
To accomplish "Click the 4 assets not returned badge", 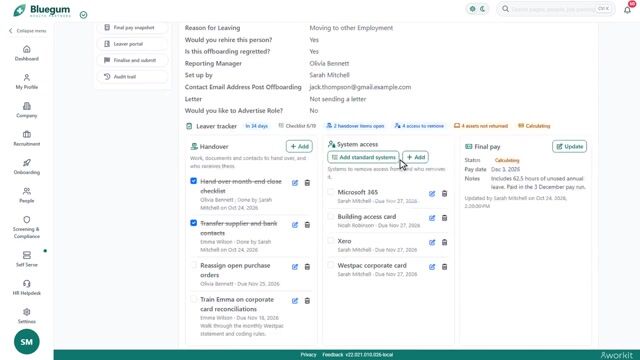I will 481,126.
